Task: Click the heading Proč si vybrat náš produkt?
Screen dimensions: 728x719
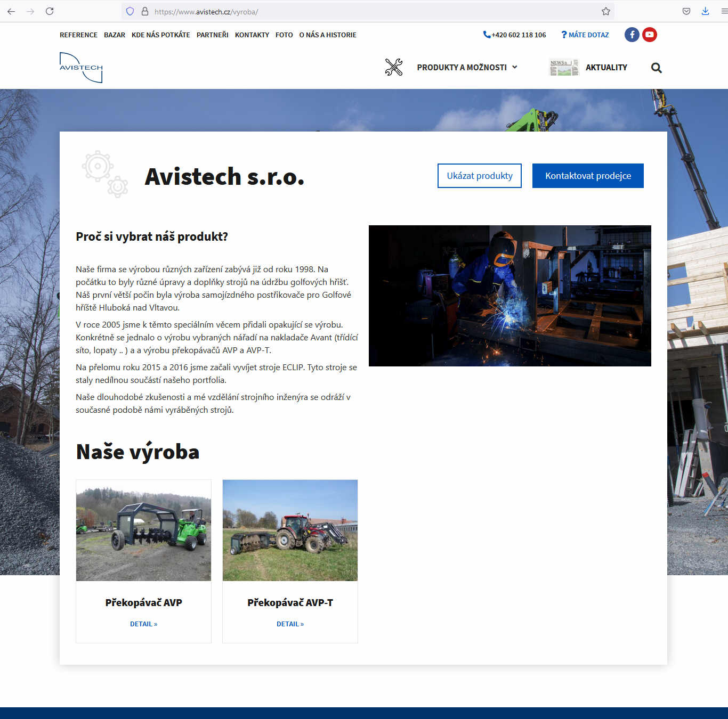Action: (x=152, y=236)
